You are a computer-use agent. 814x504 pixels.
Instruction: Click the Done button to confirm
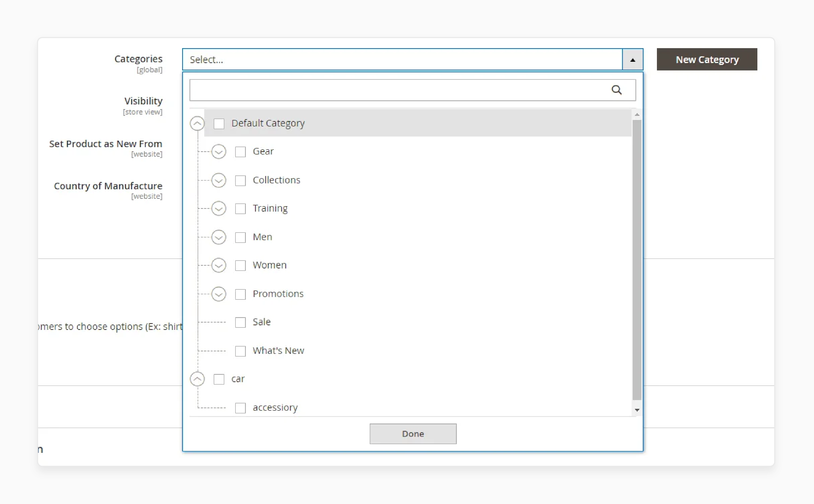pyautogui.click(x=413, y=433)
